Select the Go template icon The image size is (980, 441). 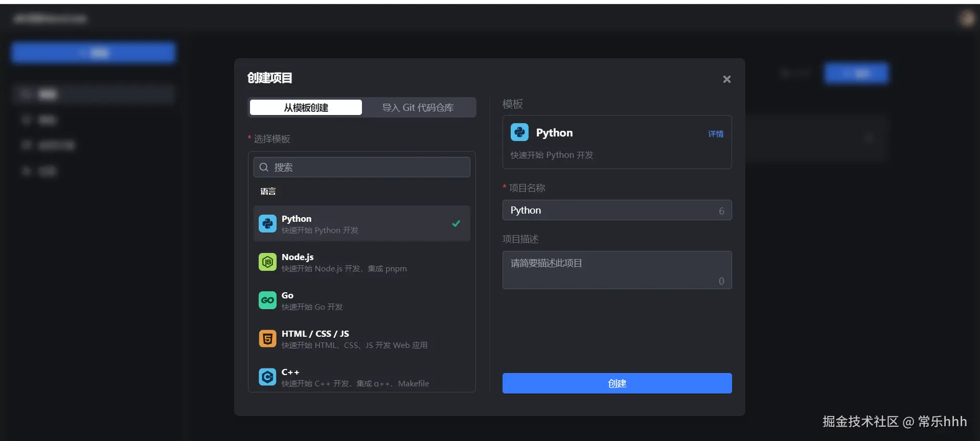point(267,300)
